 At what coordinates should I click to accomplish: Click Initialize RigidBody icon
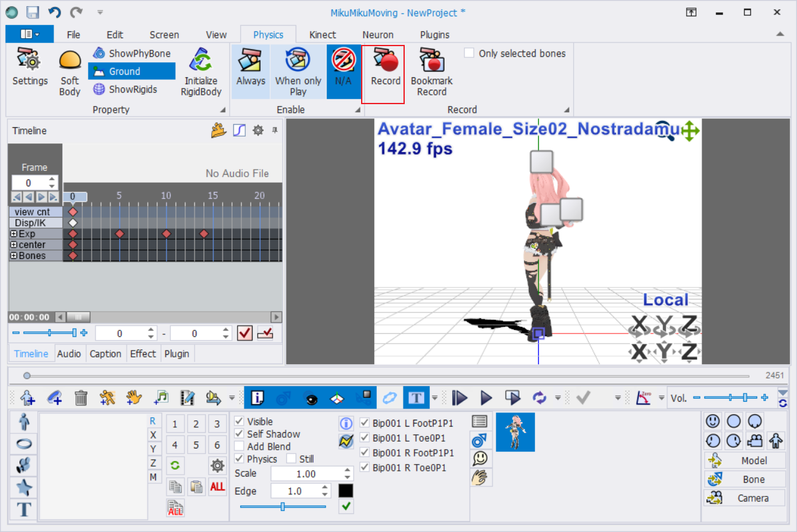[x=201, y=72]
